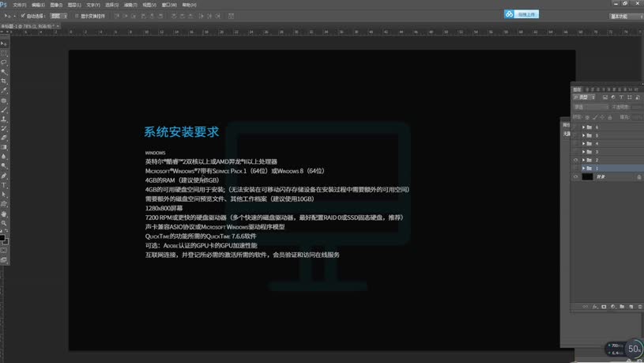Open the workspace switcher dropdown

tap(627, 17)
